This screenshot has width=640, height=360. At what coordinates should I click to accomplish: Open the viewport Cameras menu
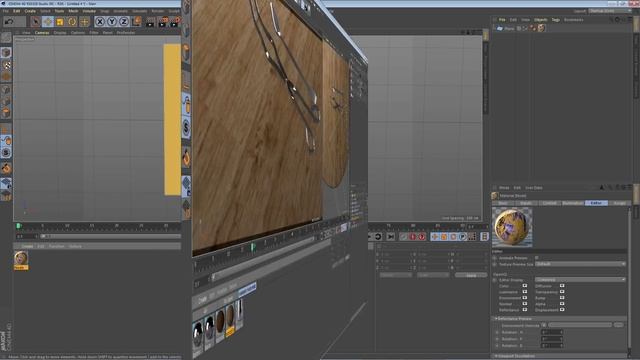click(x=42, y=32)
